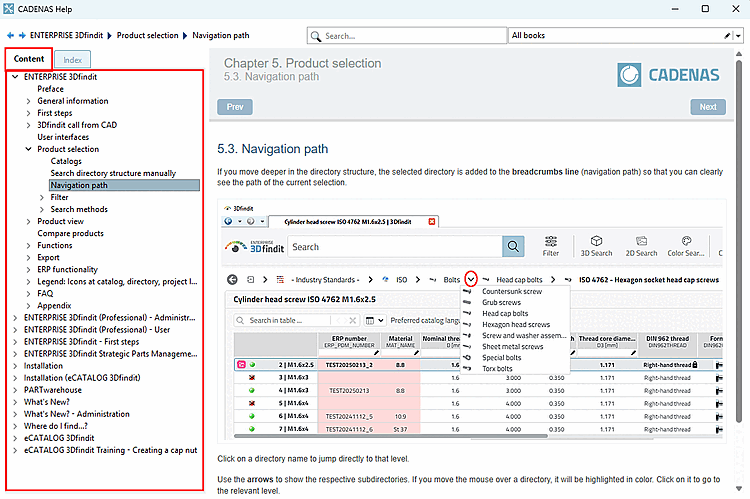Click the Navigation path breadcrumb at the top
The height and width of the screenshot is (499, 750).
(221, 35)
